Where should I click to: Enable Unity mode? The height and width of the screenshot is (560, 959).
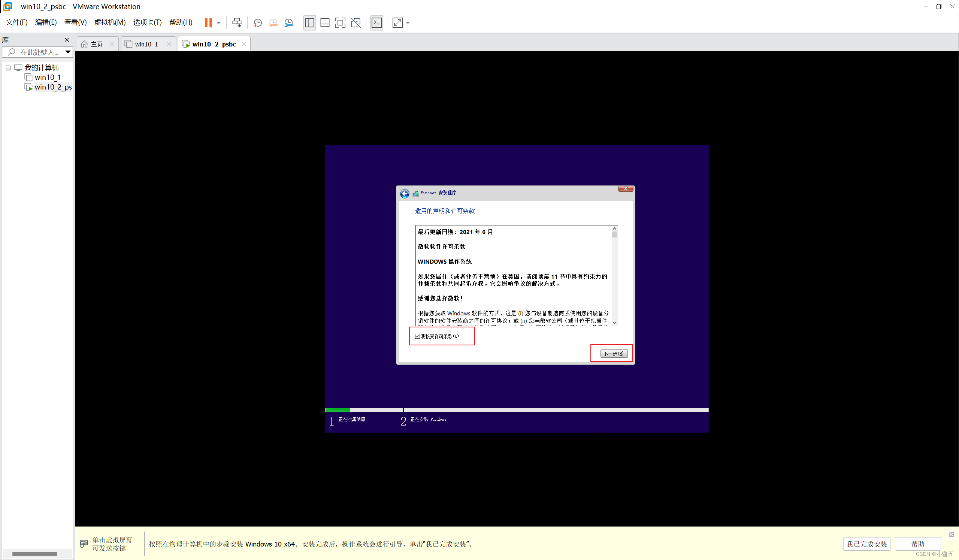356,23
